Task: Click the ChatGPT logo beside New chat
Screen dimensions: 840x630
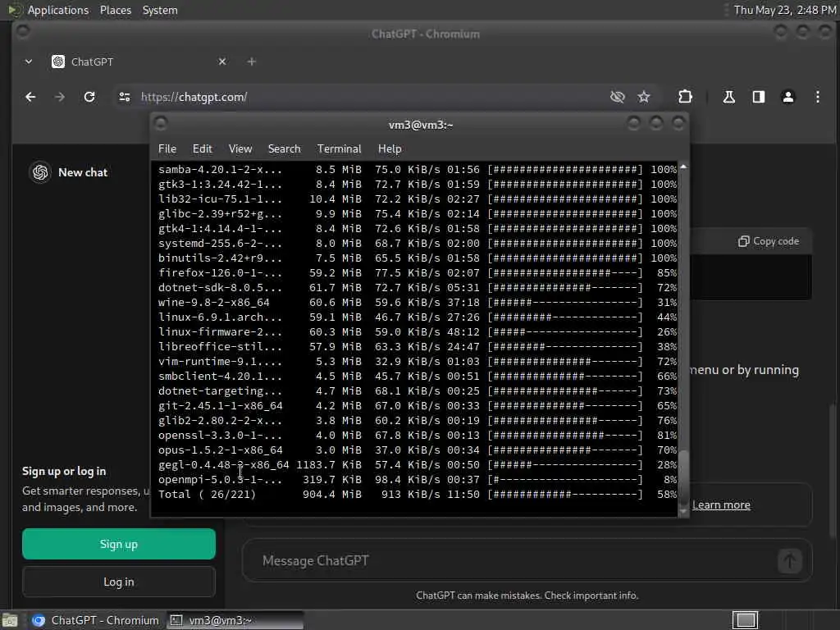Action: point(40,172)
